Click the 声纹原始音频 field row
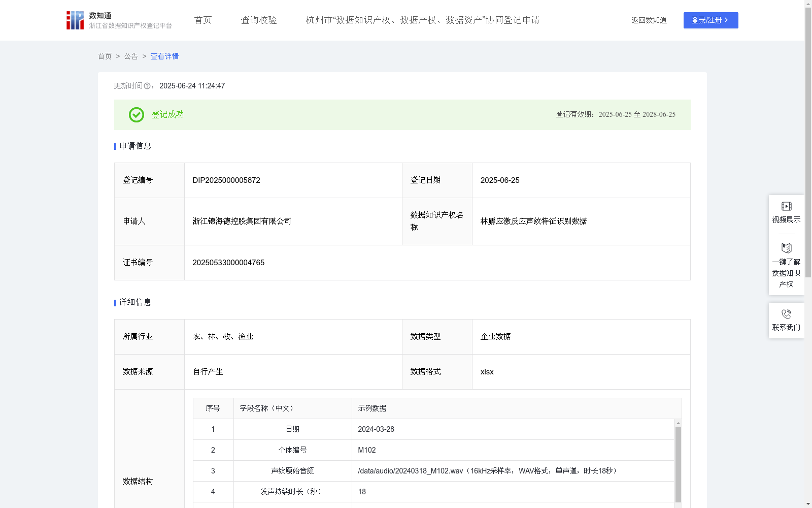The image size is (812, 508). [x=293, y=471]
